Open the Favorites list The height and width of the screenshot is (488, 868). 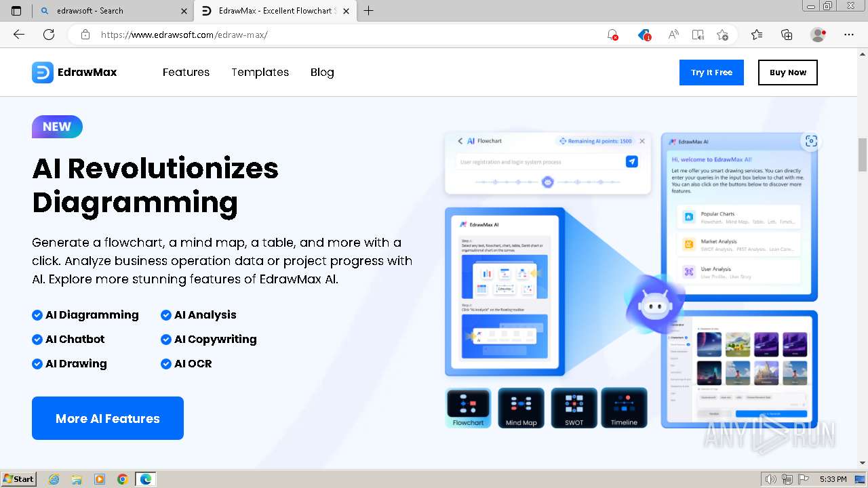tap(757, 35)
